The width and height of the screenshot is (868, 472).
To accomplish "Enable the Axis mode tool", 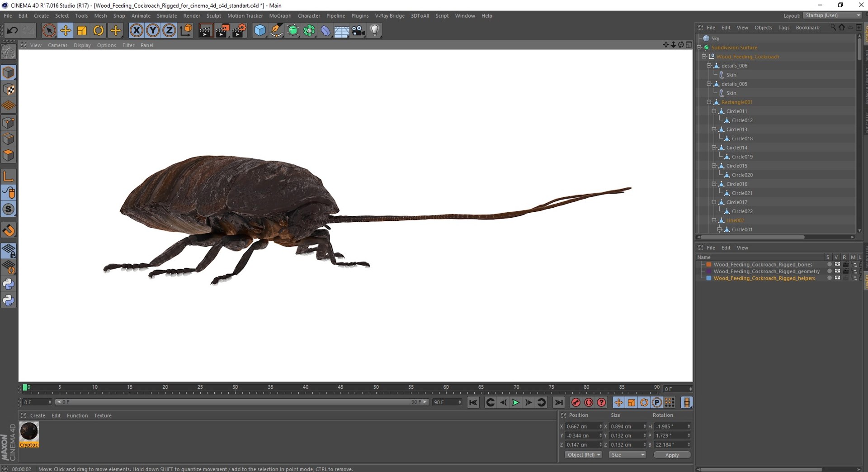I will click(9, 176).
